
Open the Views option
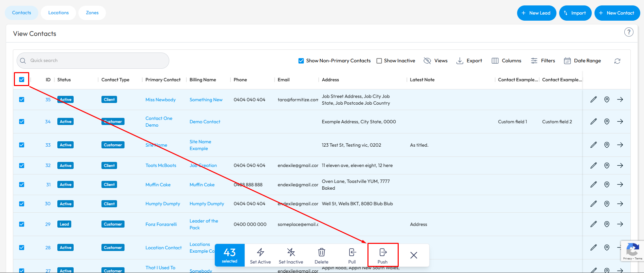[x=436, y=61]
